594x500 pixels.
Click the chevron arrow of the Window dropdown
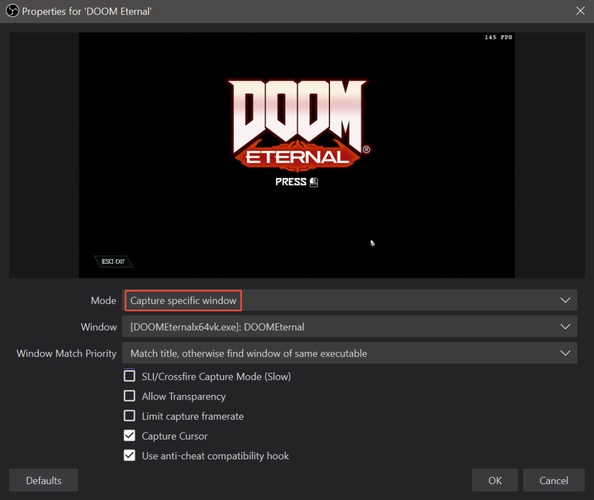pyautogui.click(x=565, y=327)
